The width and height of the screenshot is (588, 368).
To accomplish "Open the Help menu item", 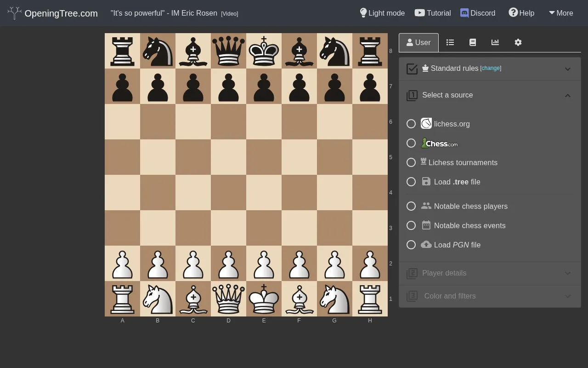I will point(521,13).
